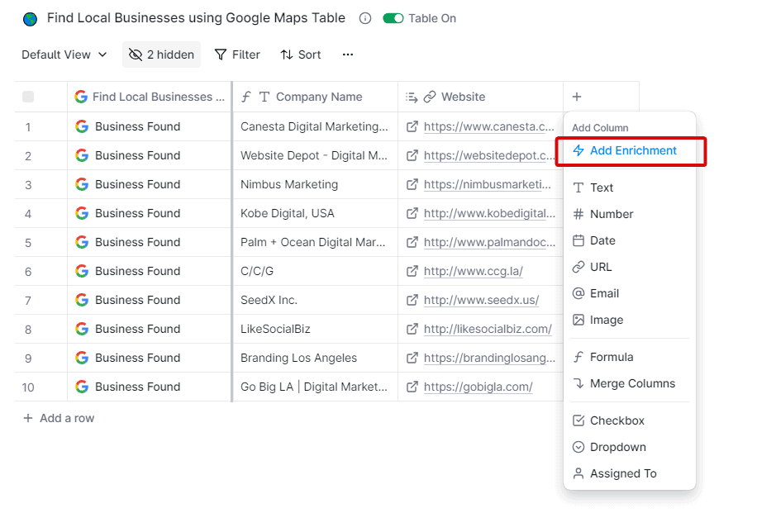
Task: Select the Number column type
Action: coord(630,214)
